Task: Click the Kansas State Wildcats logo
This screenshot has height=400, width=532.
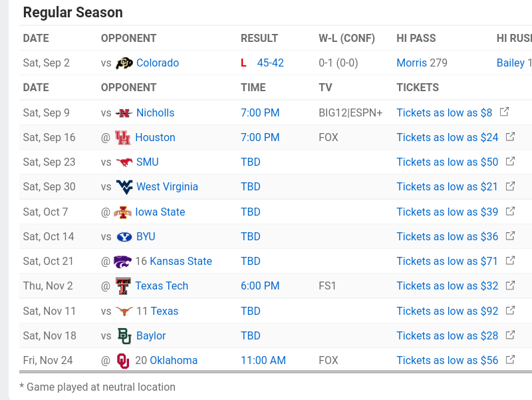Action: 123,262
